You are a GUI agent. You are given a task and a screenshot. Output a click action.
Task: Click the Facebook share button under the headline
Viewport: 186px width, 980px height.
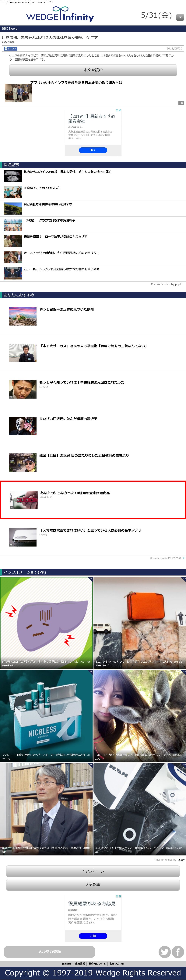(x=10, y=49)
